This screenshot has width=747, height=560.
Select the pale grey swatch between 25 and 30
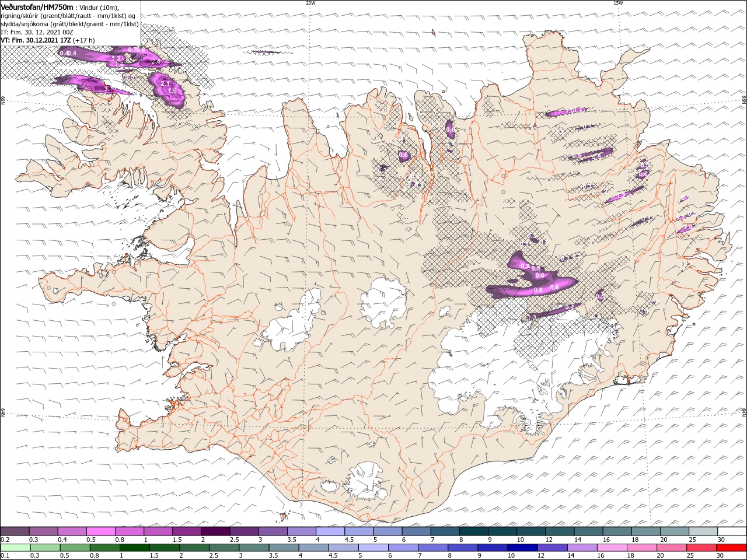[703, 531]
